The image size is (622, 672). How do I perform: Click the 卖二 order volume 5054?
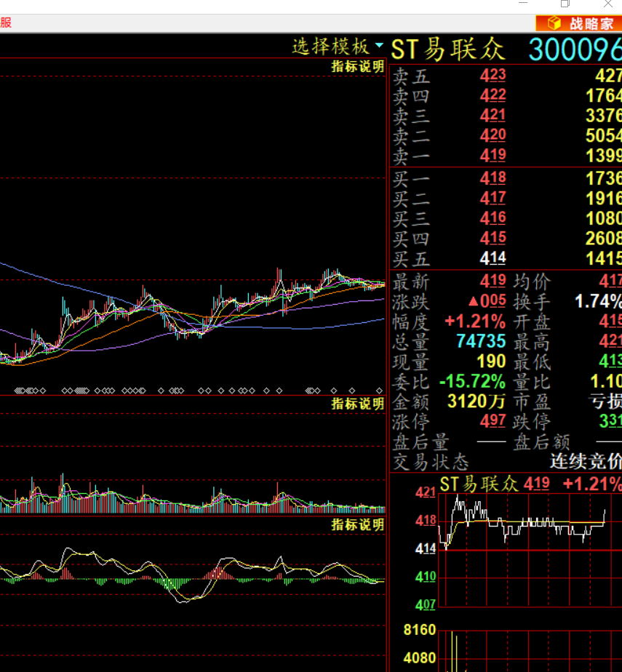click(x=604, y=136)
